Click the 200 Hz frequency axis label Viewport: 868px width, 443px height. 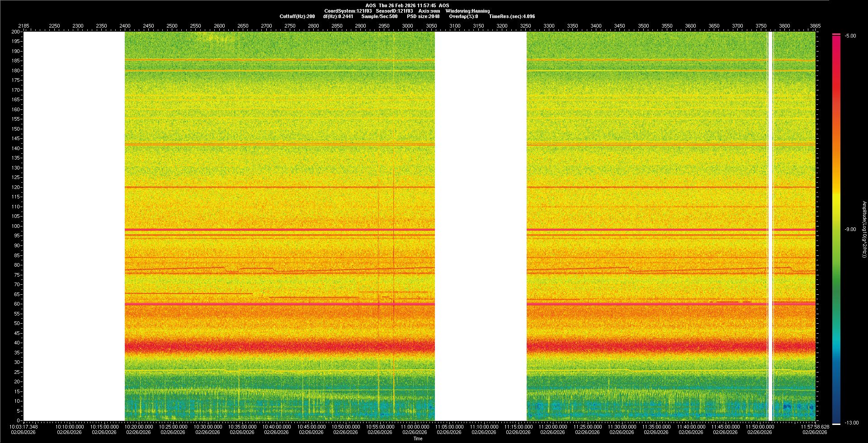click(16, 32)
